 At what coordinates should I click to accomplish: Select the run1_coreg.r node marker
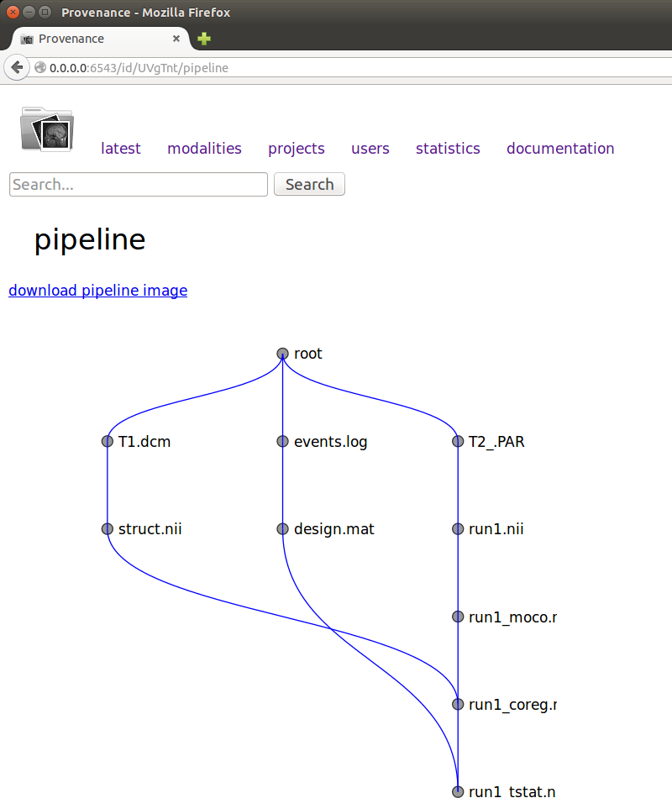tap(458, 704)
